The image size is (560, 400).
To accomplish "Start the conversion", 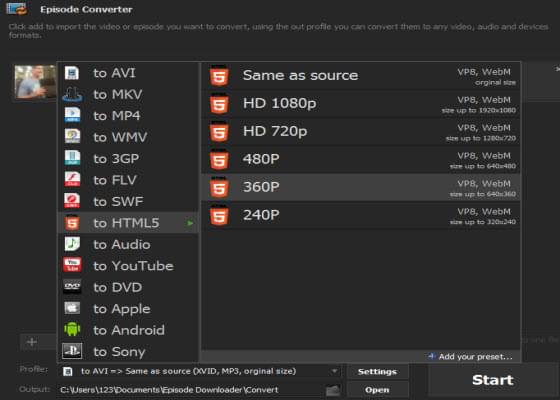I will coord(492,380).
